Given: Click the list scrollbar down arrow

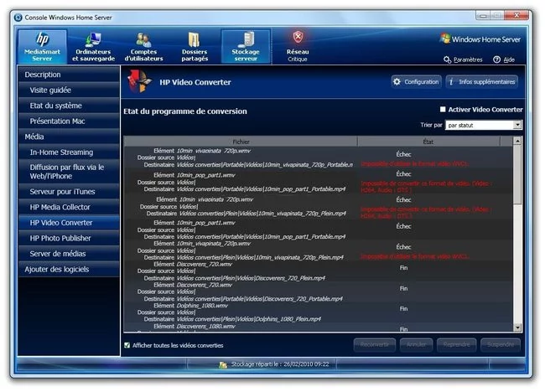Looking at the screenshot, I should tap(517, 328).
